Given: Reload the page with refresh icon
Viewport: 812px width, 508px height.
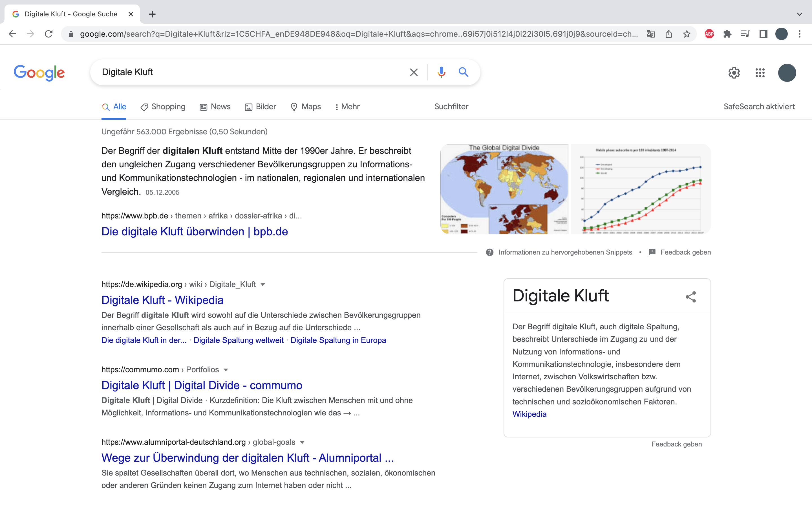Looking at the screenshot, I should [49, 34].
